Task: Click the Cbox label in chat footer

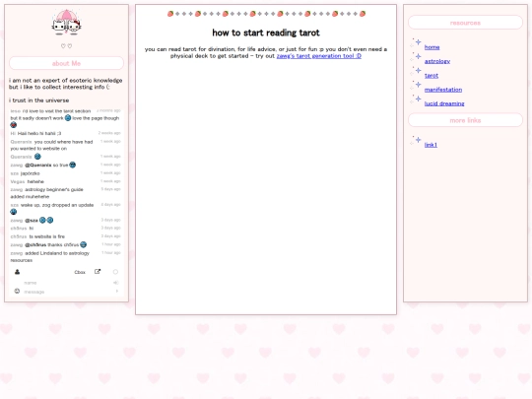Action: tap(80, 272)
